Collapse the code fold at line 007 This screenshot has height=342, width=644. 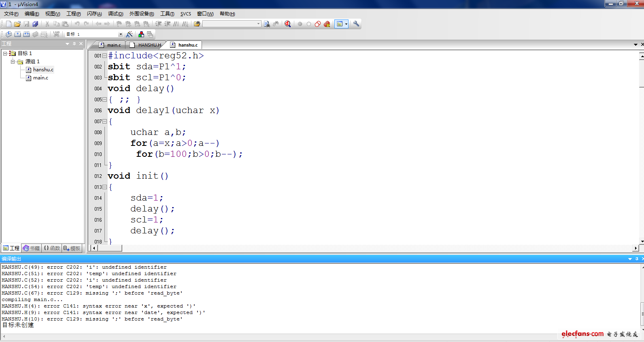104,121
